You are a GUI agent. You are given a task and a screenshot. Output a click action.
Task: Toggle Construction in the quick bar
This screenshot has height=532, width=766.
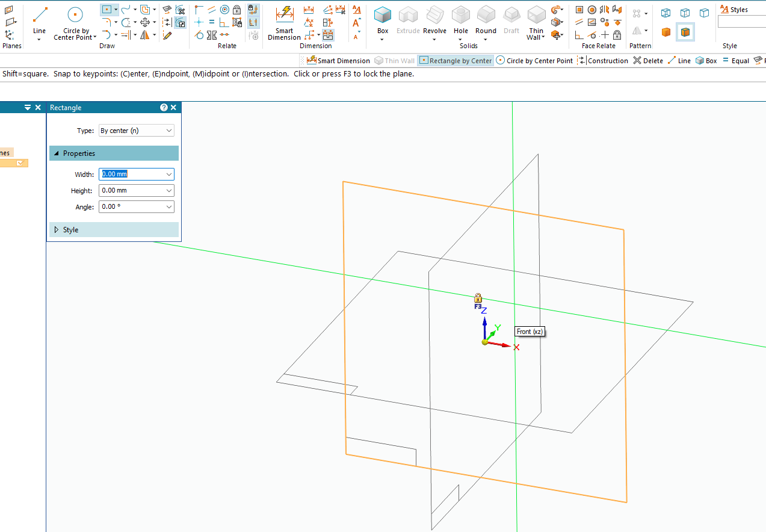[603, 61]
